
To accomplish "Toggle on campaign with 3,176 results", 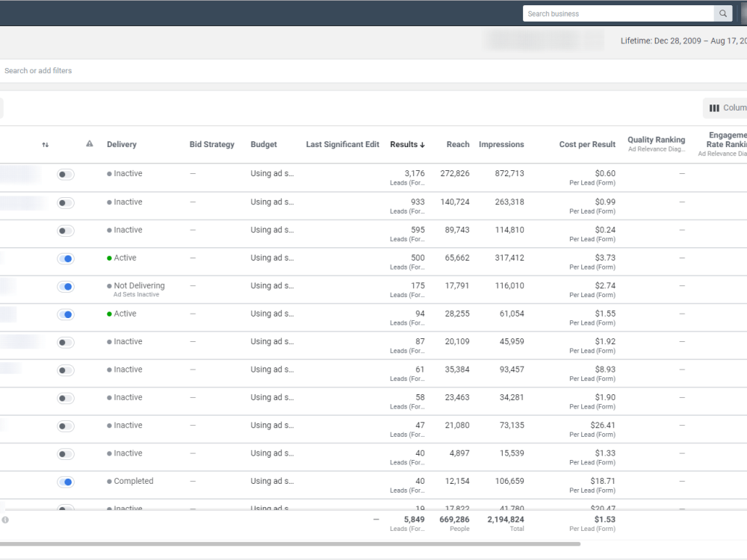I will pos(66,174).
